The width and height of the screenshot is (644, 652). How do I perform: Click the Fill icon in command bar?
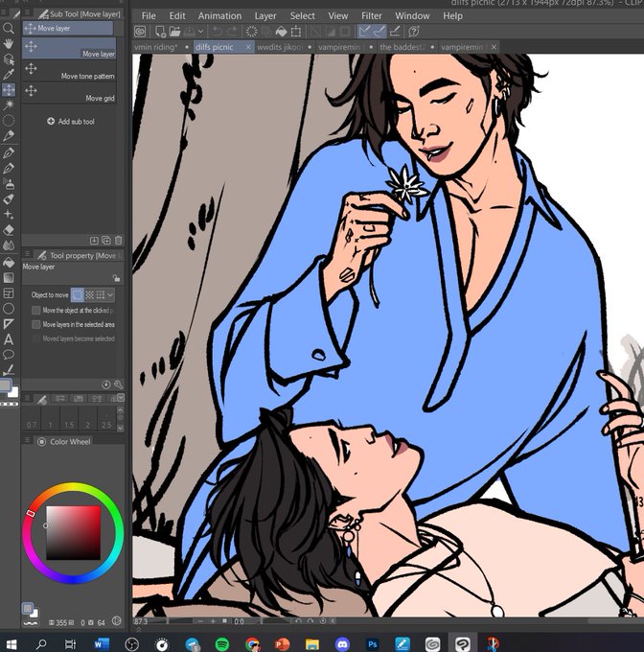tap(282, 32)
